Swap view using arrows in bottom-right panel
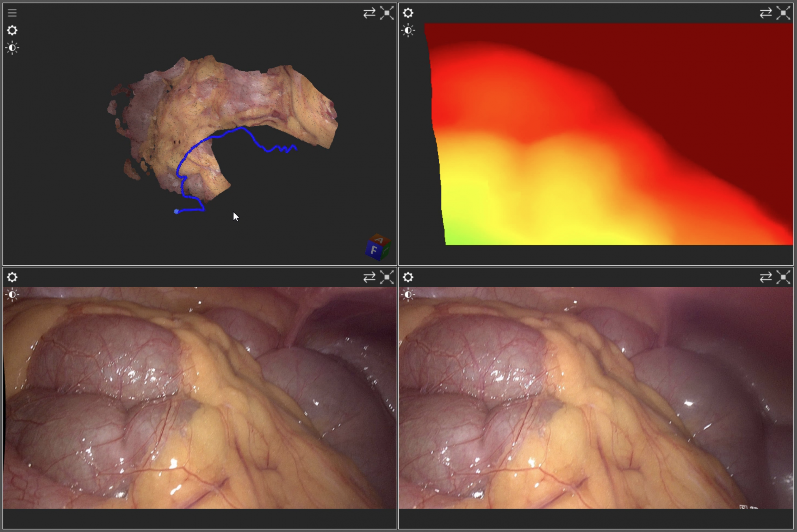Image resolution: width=797 pixels, height=532 pixels. point(766,277)
